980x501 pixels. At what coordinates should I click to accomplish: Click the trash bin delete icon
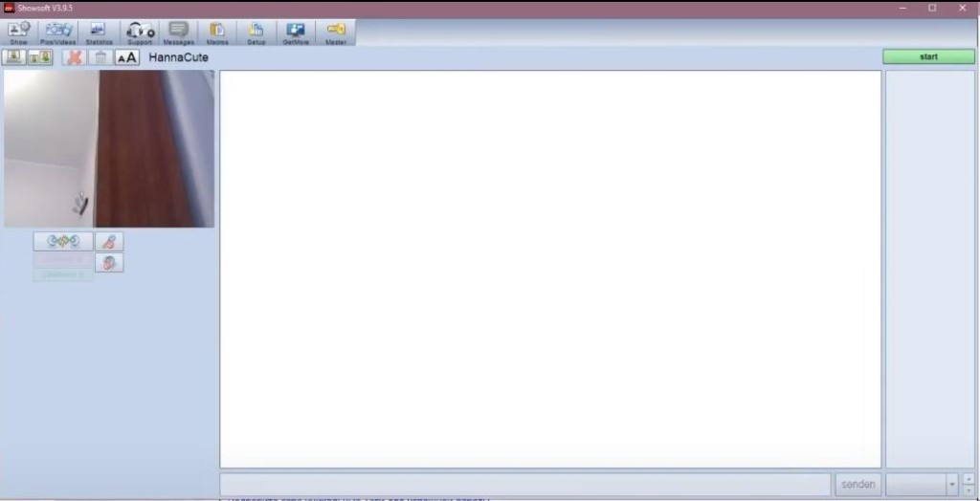(x=100, y=57)
